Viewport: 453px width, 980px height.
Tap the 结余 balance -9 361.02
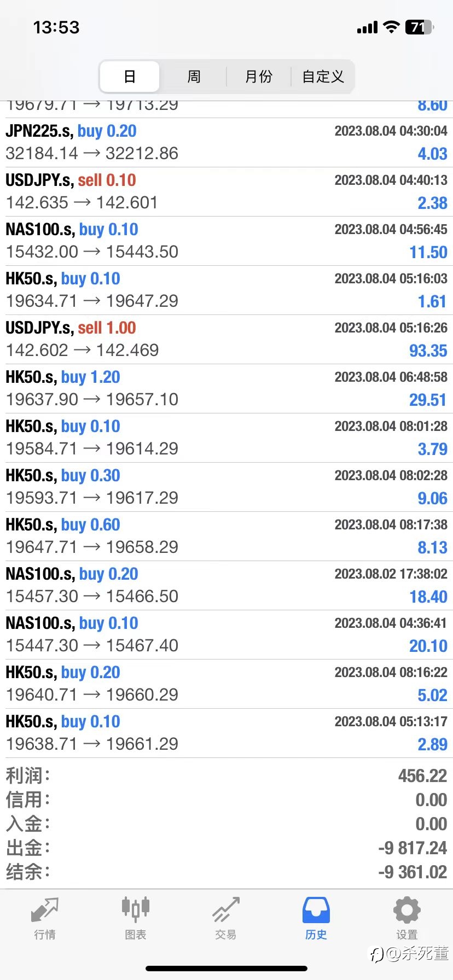[x=413, y=872]
